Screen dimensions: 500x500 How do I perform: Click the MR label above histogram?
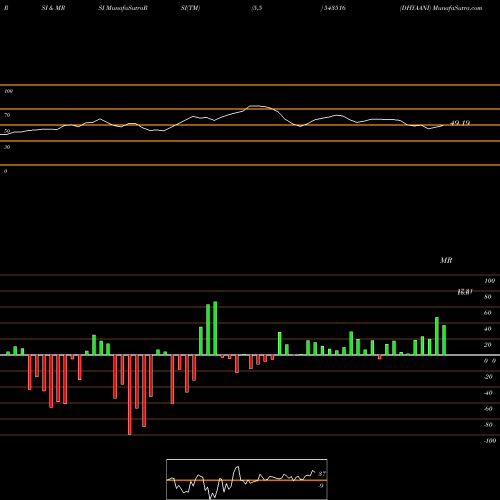click(x=446, y=260)
